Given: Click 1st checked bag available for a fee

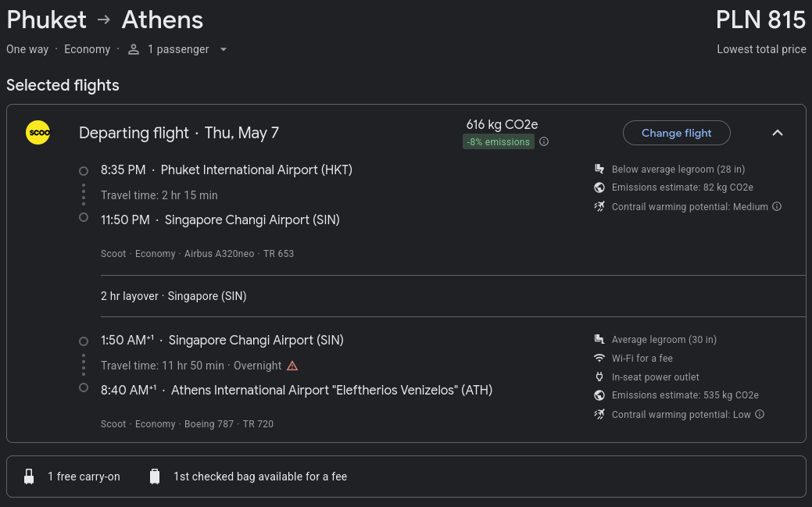Looking at the screenshot, I should (260, 477).
